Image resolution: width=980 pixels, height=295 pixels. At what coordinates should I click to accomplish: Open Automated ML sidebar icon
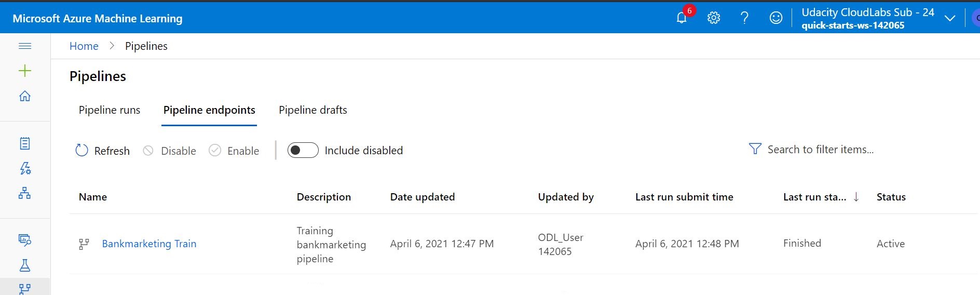pos(25,168)
